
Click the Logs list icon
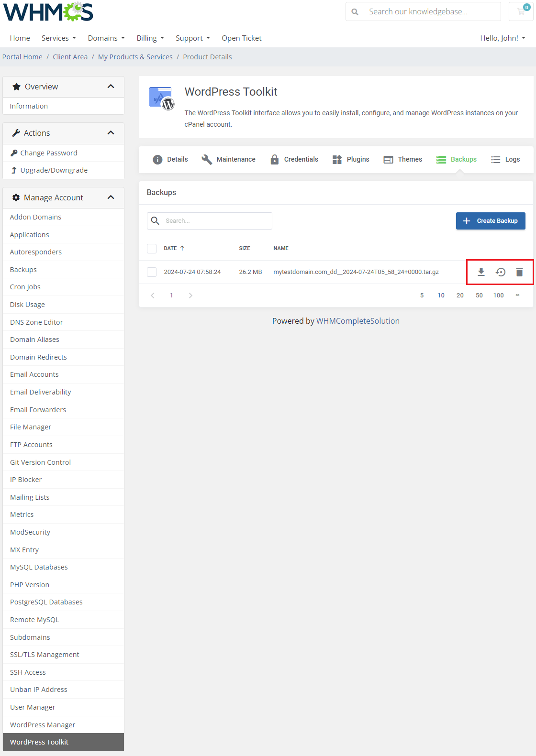pyautogui.click(x=496, y=160)
